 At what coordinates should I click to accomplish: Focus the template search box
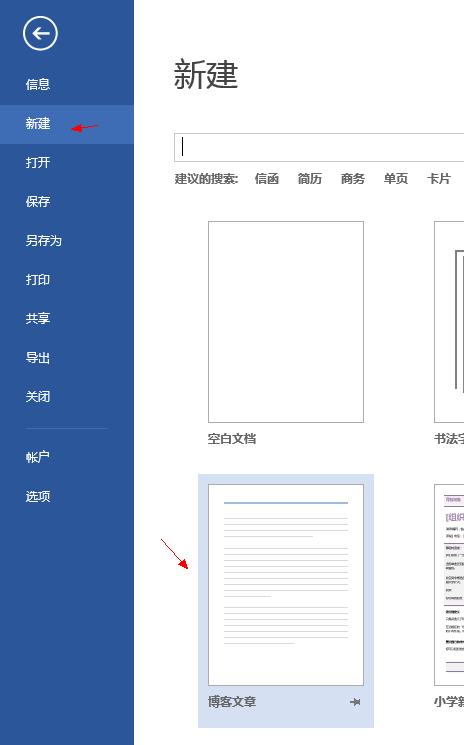tap(319, 147)
